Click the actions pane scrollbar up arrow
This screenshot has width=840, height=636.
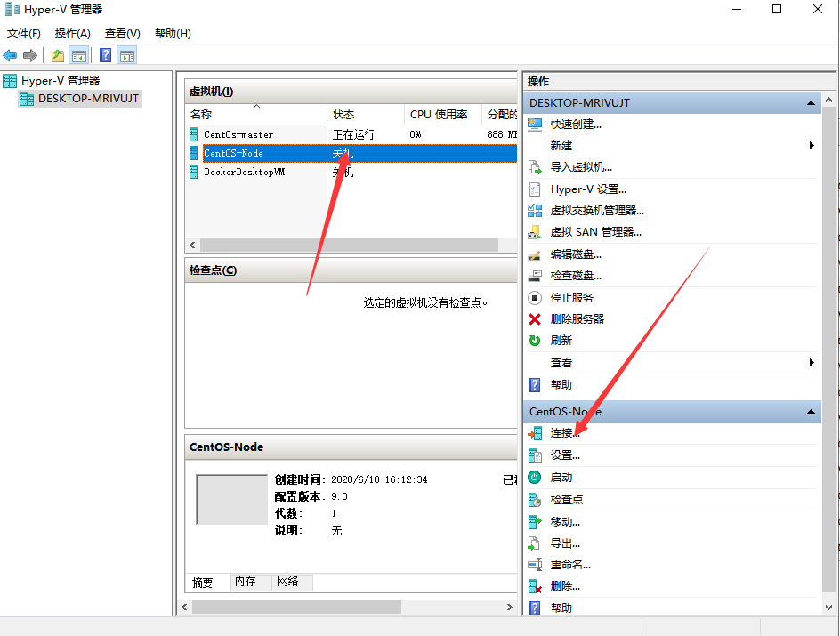point(828,100)
